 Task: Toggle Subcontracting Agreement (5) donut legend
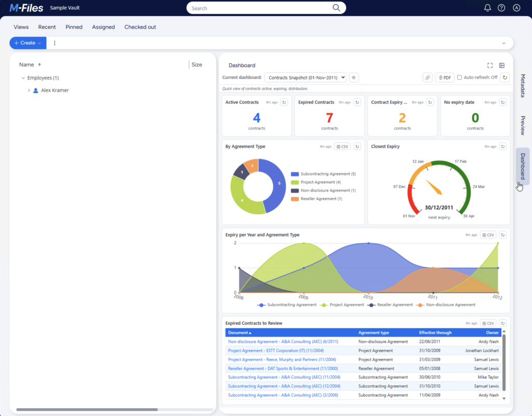click(323, 174)
